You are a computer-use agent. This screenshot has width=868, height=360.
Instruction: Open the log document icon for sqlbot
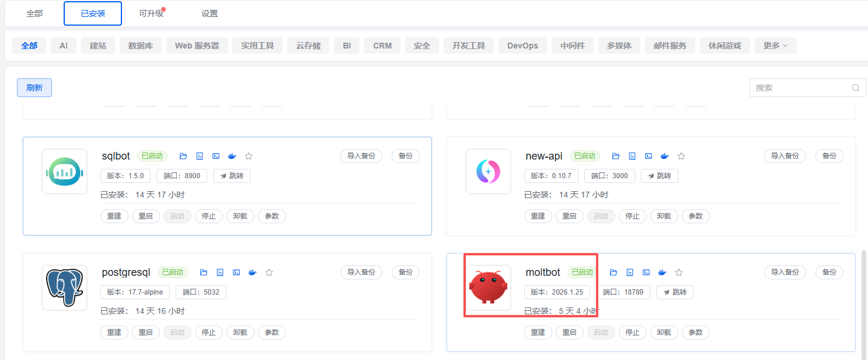coord(200,156)
